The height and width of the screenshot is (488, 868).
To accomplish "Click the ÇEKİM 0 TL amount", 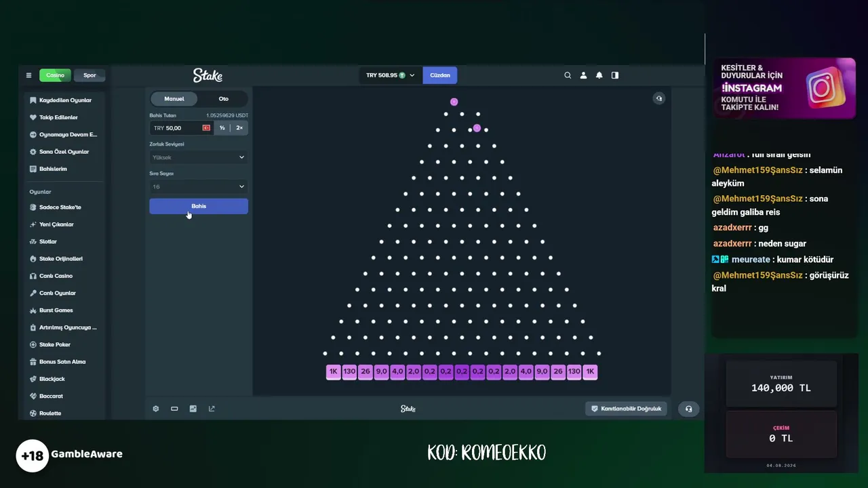I will tap(781, 439).
